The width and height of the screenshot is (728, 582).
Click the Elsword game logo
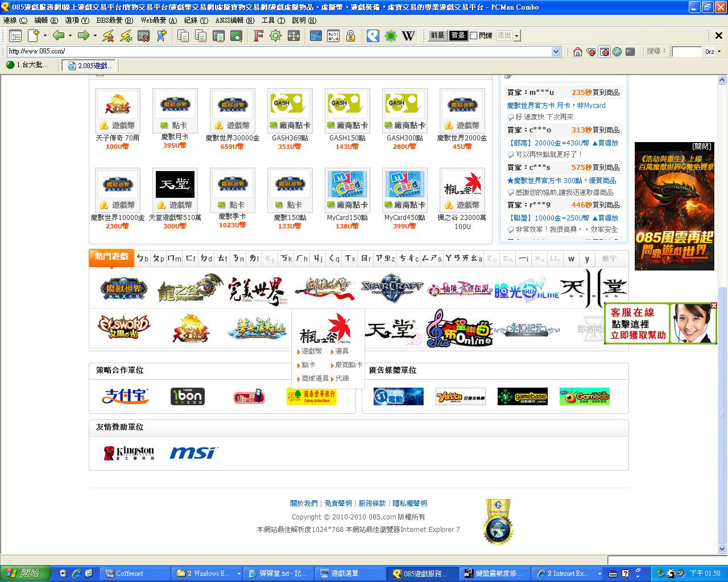coord(124,327)
